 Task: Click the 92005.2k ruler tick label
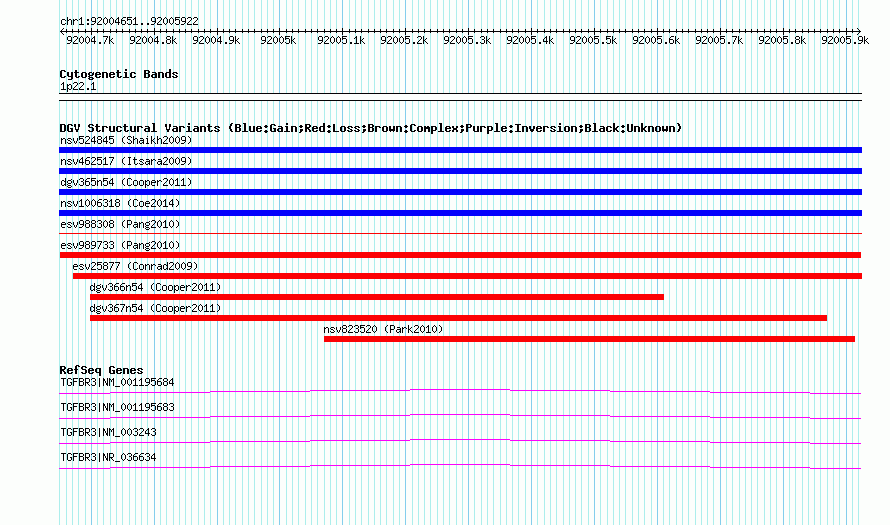404,40
